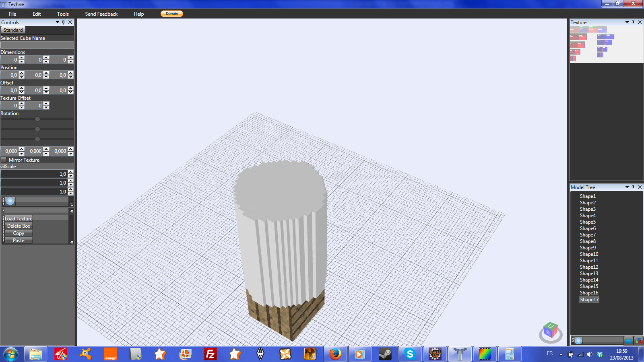Select Shape12 in the Model Tree
The width and height of the screenshot is (644, 362).
click(589, 267)
